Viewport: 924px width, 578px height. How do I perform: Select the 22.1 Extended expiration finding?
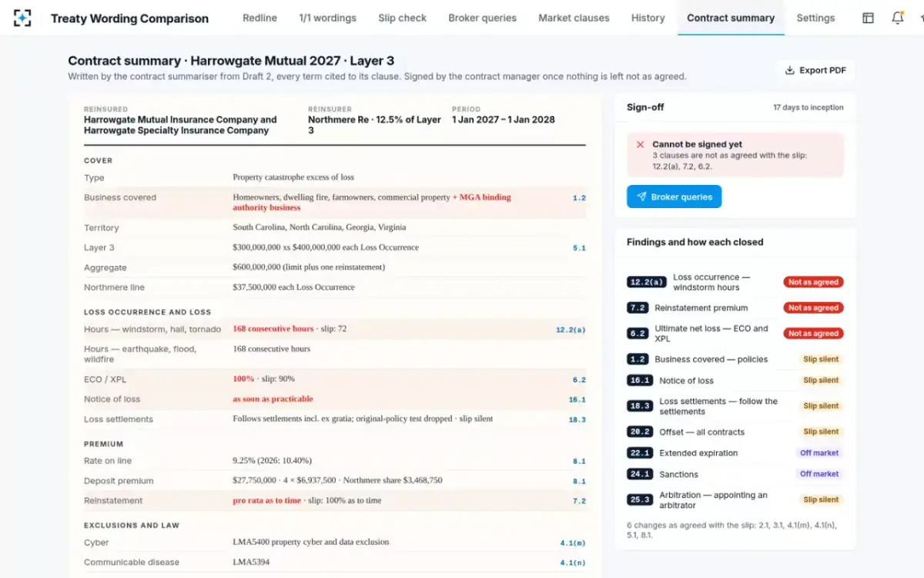735,453
